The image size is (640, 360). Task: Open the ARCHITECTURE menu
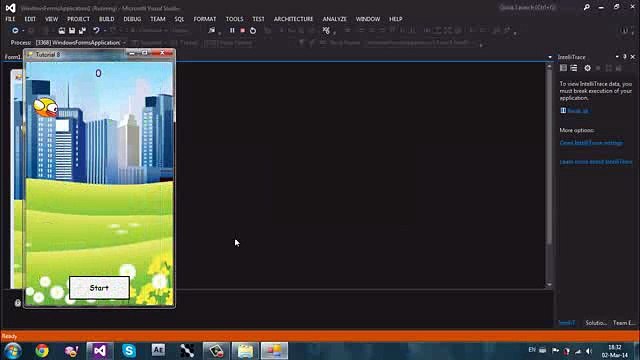click(293, 19)
